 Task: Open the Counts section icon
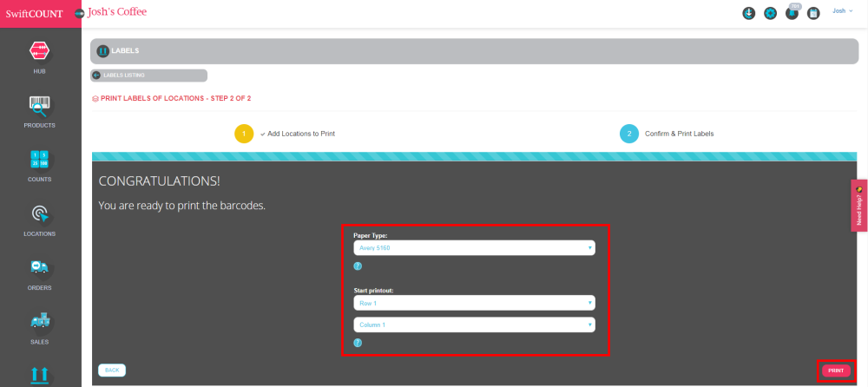[x=39, y=160]
